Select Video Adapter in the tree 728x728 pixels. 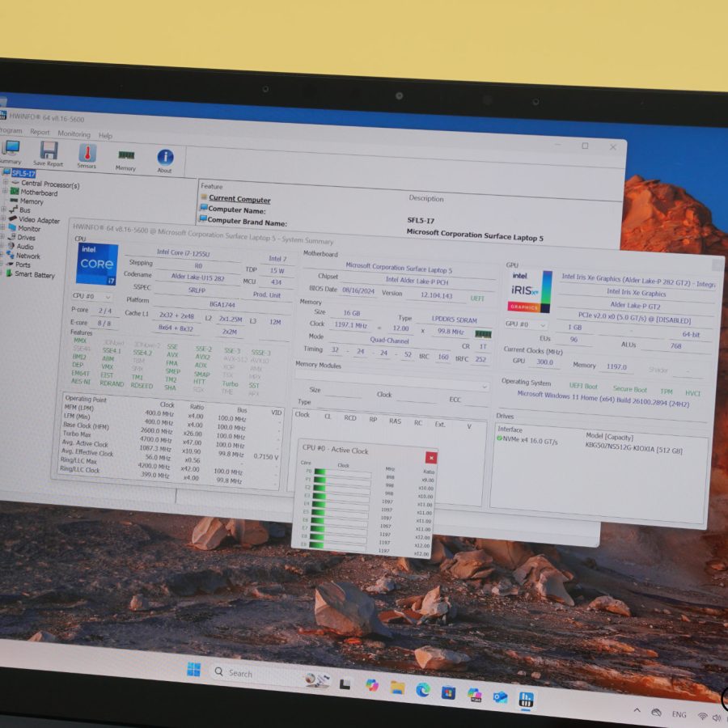click(39, 220)
